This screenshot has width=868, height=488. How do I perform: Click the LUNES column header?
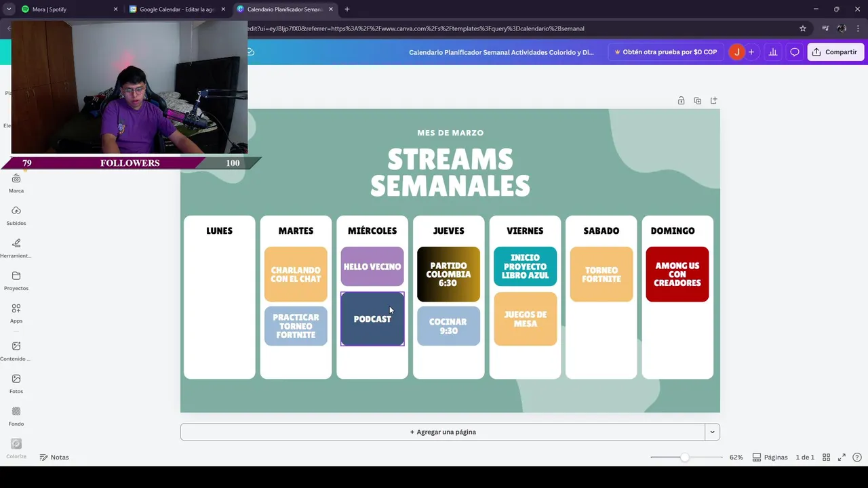coord(219,230)
